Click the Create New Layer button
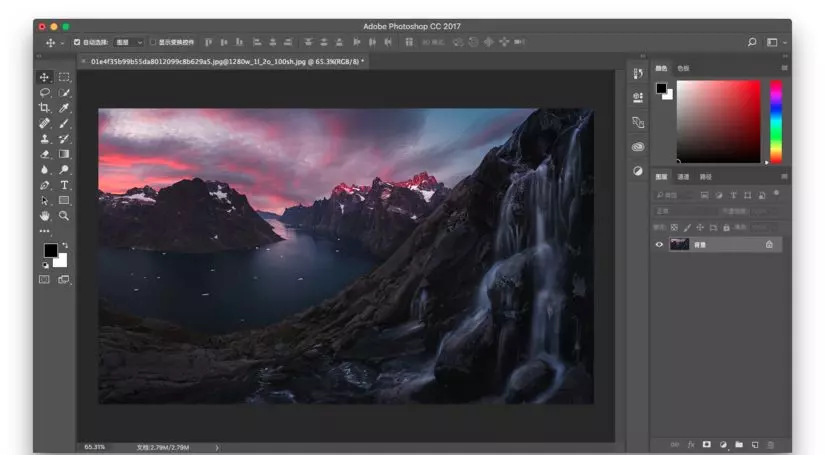Viewport: 825px width, 455px height. click(755, 444)
